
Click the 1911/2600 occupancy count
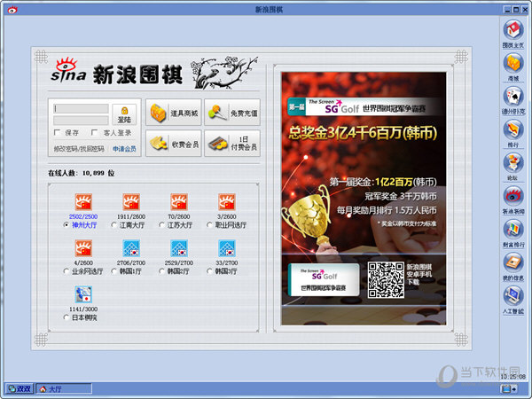tap(131, 216)
